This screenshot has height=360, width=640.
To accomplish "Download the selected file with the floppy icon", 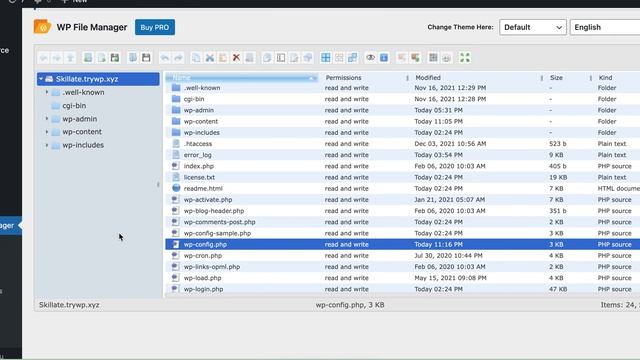I will (146, 58).
